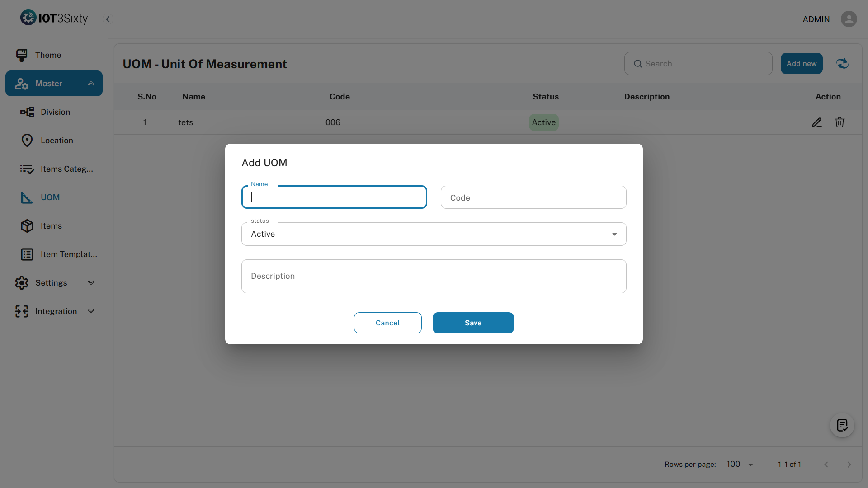Click the user avatar icon
This screenshot has width=868, height=488.
point(849,19)
